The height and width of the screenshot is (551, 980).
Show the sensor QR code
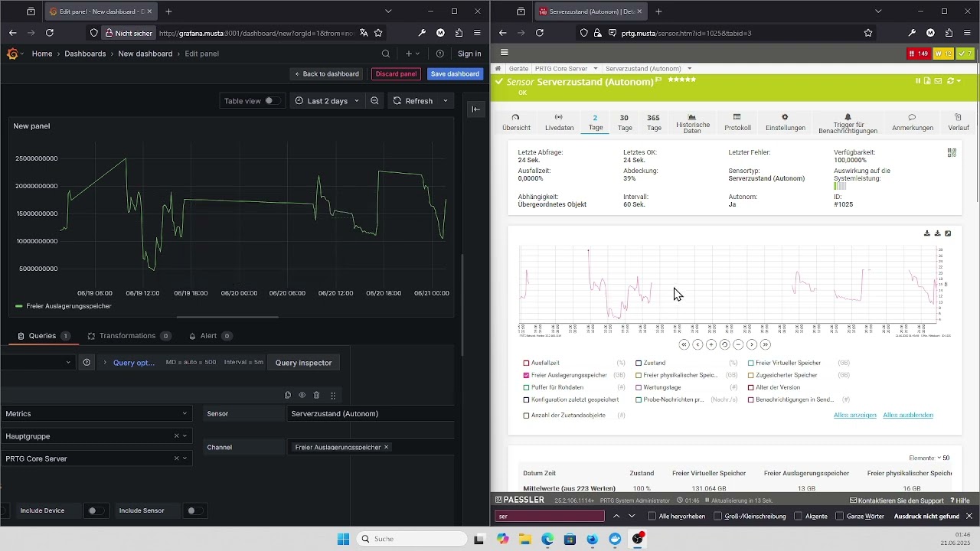click(x=952, y=153)
